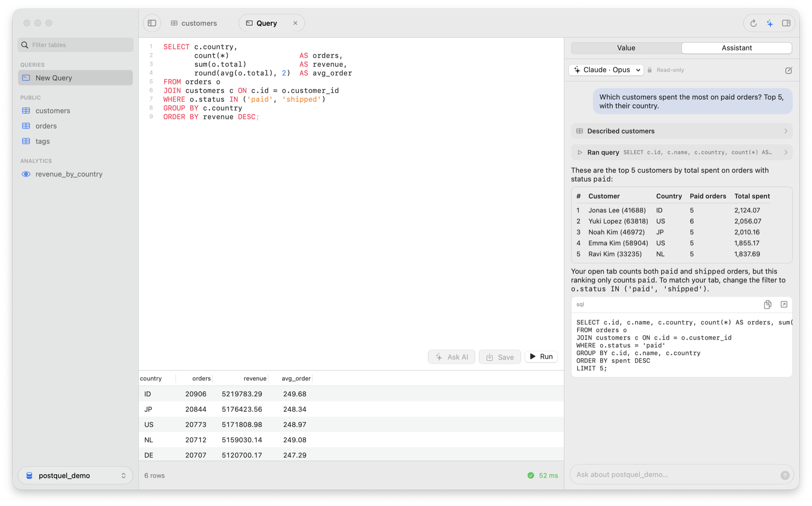Screen dimensions: 812x506
Task: Sort by the revenue column header
Action: (x=241, y=378)
